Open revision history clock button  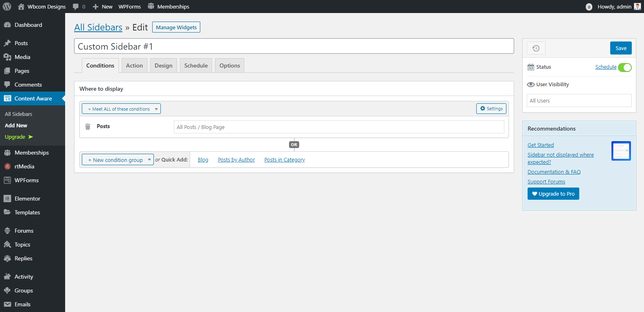coord(536,48)
